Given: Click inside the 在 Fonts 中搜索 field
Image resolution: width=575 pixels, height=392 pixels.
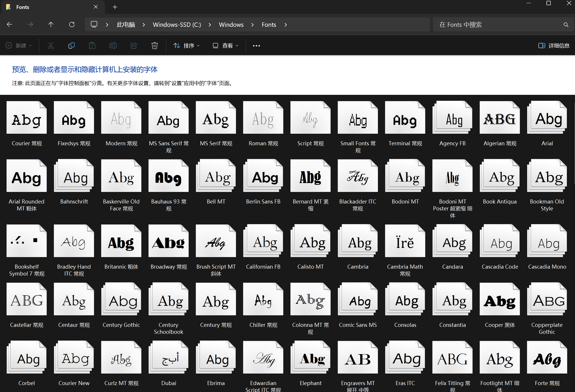Looking at the screenshot, I should [x=490, y=24].
